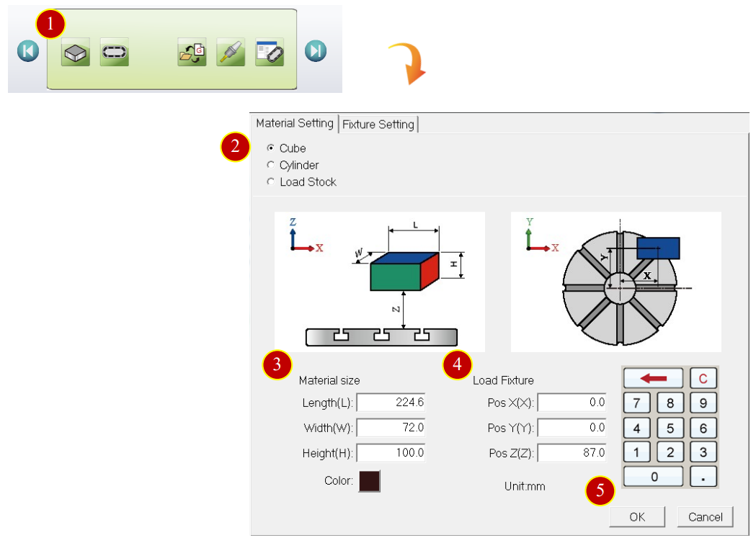Click the fixture chain-shaped toolbar icon
The image size is (756, 543).
pos(115,52)
